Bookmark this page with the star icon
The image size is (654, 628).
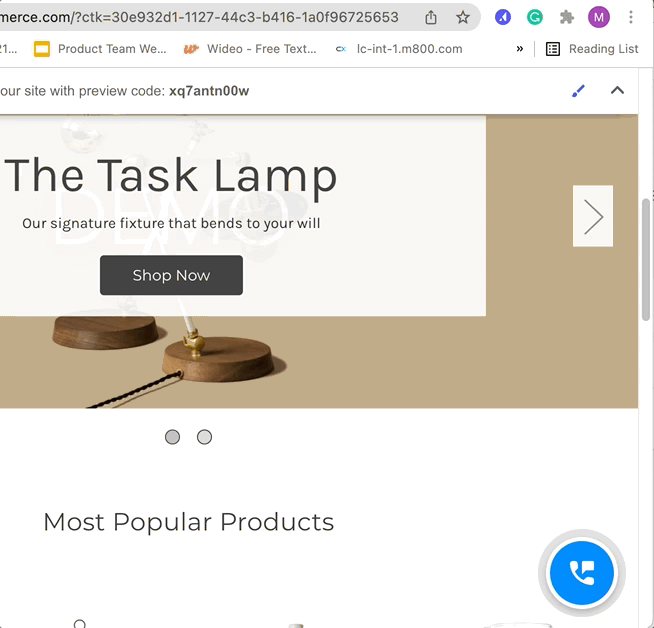tap(462, 17)
